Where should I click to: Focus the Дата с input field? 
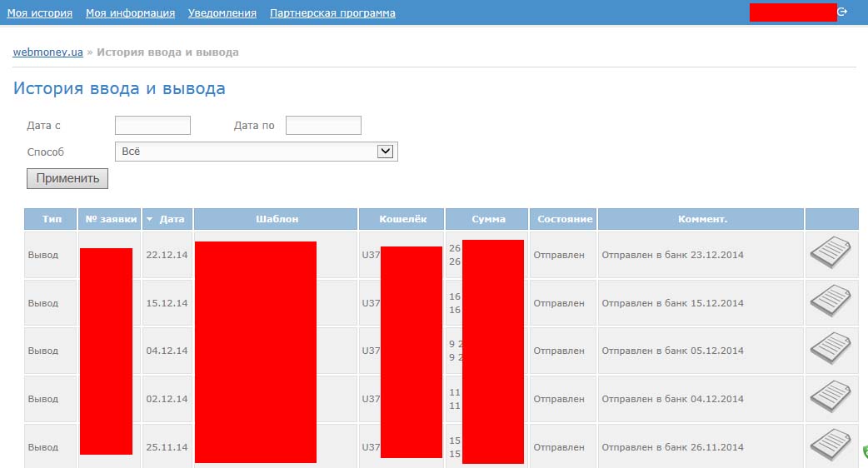152,126
